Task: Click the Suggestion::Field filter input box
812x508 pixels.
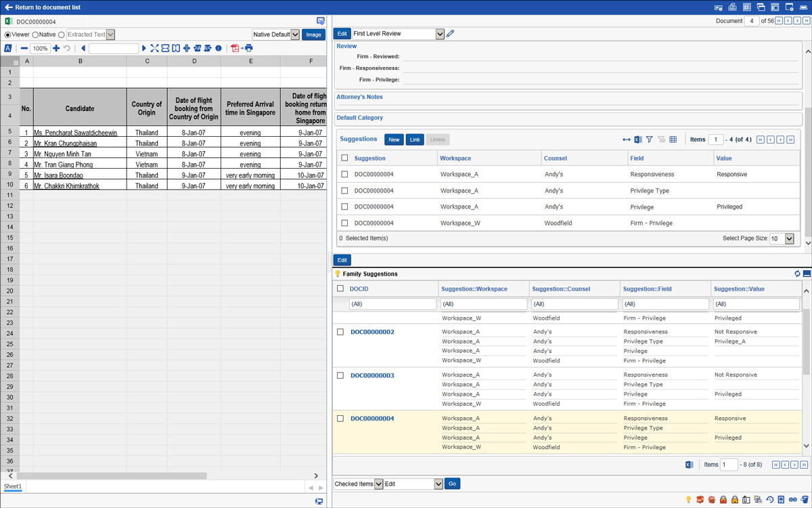Action: pyautogui.click(x=664, y=304)
